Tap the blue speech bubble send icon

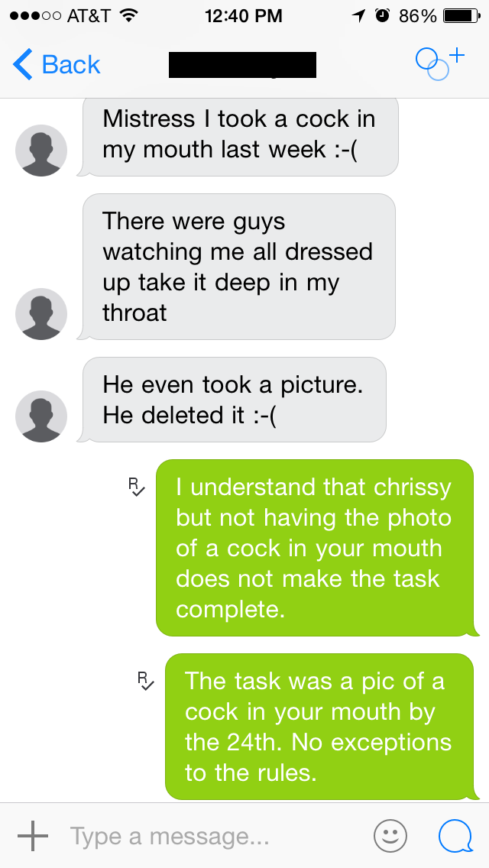tap(456, 835)
